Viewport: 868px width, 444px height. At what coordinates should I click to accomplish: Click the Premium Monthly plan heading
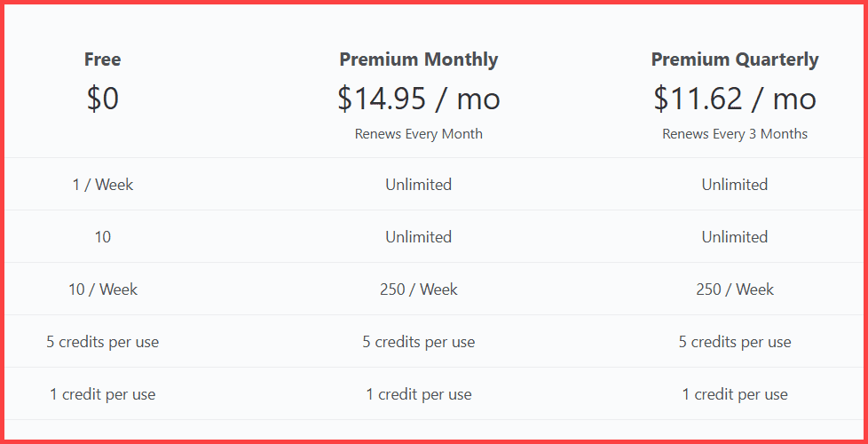click(x=418, y=59)
